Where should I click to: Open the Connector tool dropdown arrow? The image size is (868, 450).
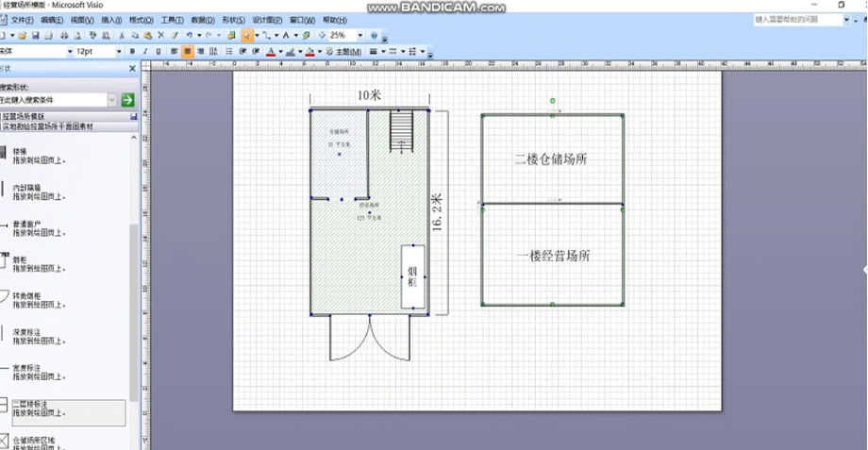pos(276,36)
